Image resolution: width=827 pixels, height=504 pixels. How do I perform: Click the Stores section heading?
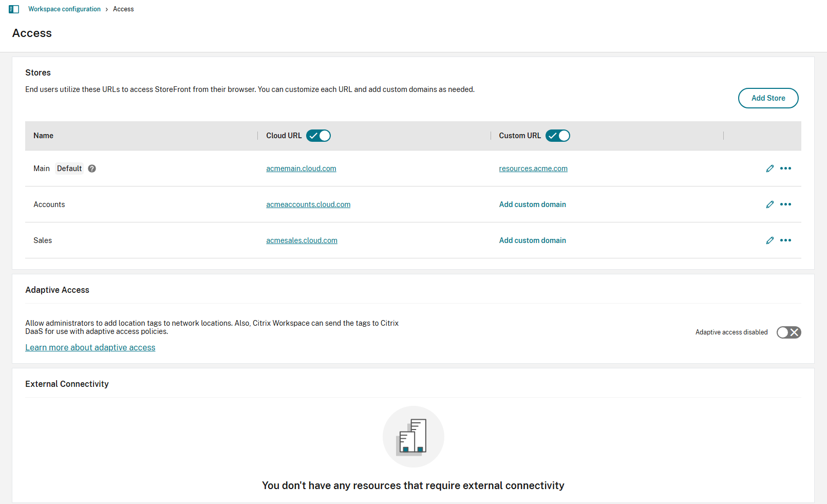click(38, 72)
